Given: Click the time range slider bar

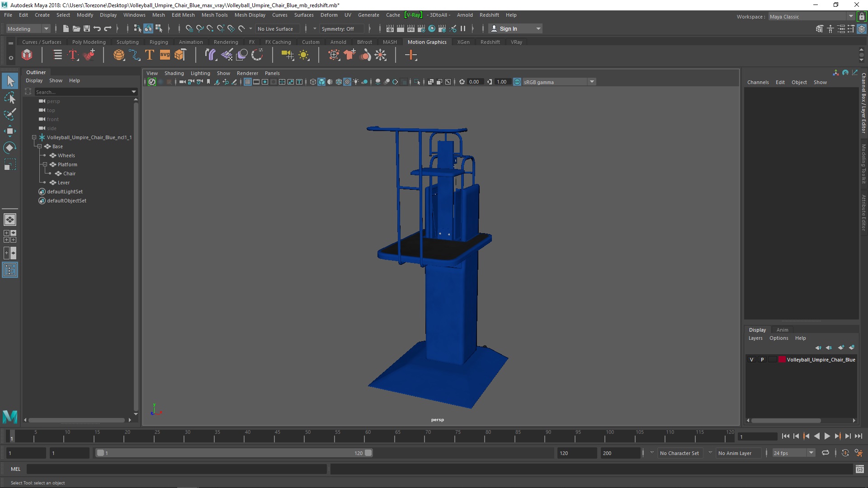Looking at the screenshot, I should 234,453.
